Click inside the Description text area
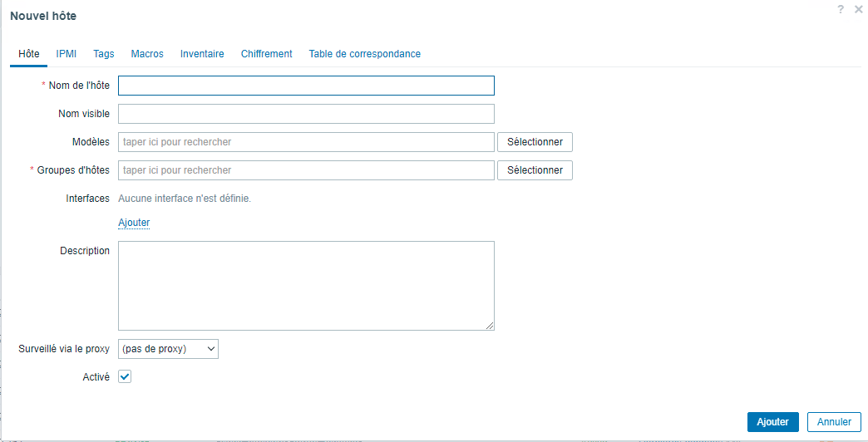868x442 pixels. (x=306, y=286)
